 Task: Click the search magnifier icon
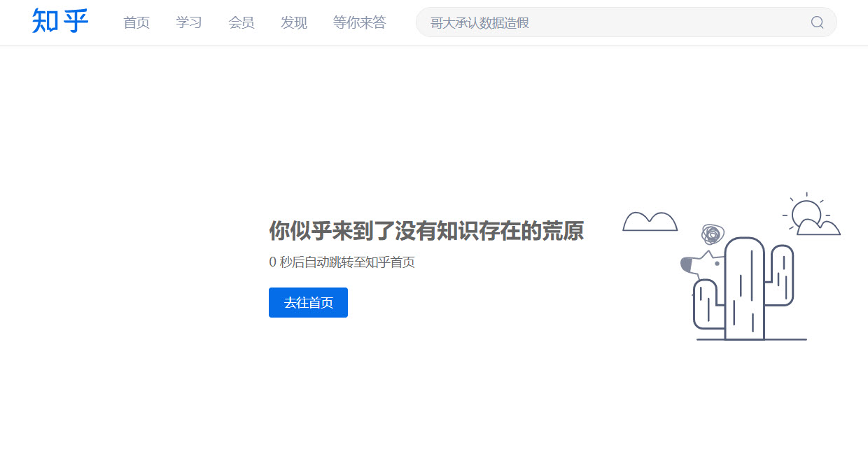[x=817, y=22]
